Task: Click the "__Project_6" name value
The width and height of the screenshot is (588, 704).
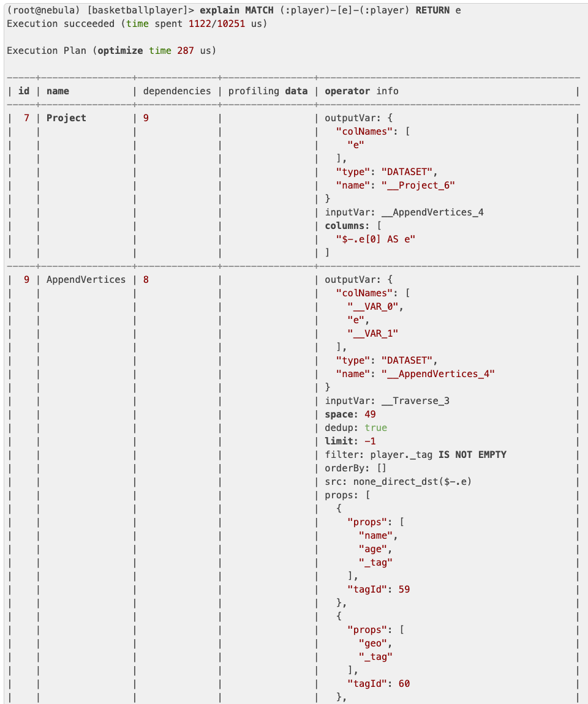Action: pos(418,185)
